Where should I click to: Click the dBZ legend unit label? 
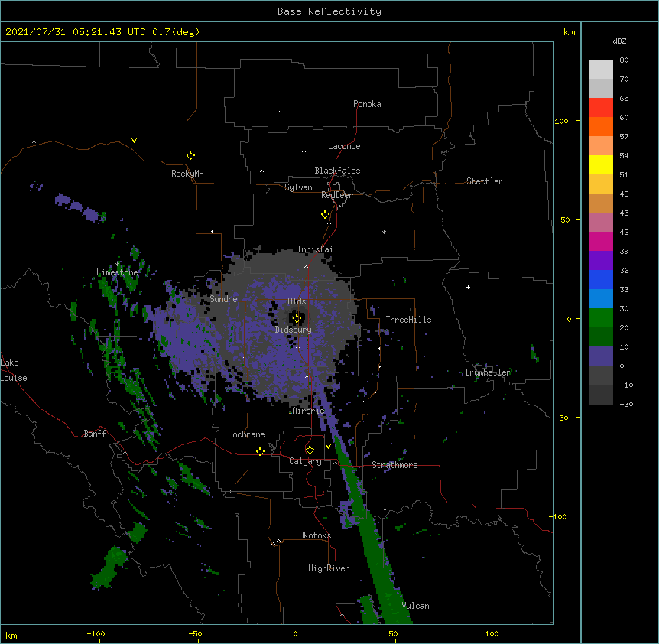point(619,41)
